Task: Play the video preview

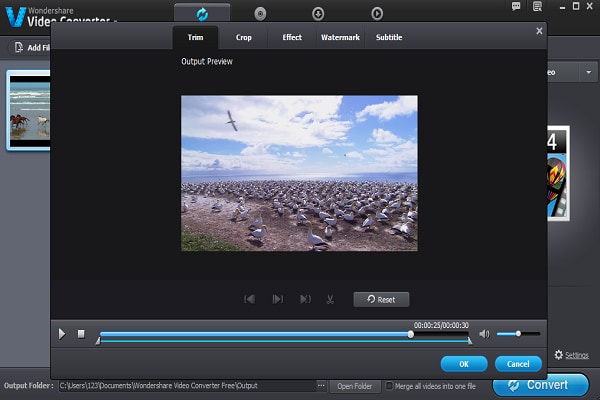Action: coord(62,334)
